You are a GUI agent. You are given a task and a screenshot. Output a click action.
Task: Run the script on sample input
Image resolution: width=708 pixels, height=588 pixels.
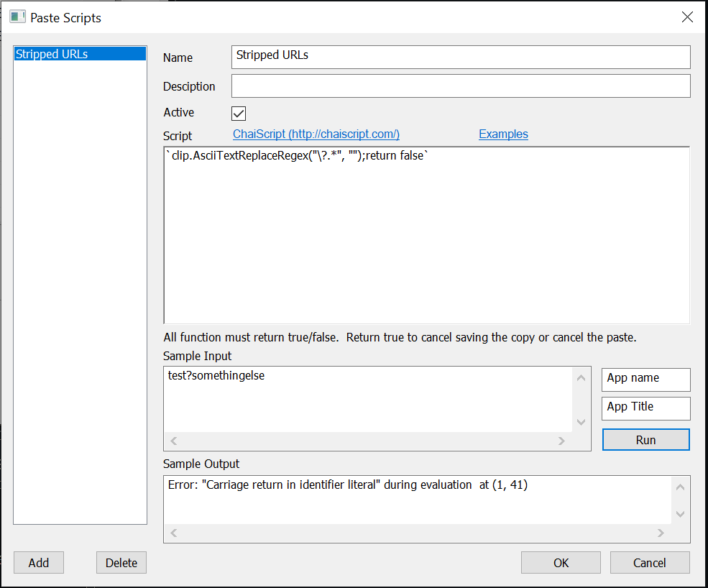pyautogui.click(x=645, y=440)
